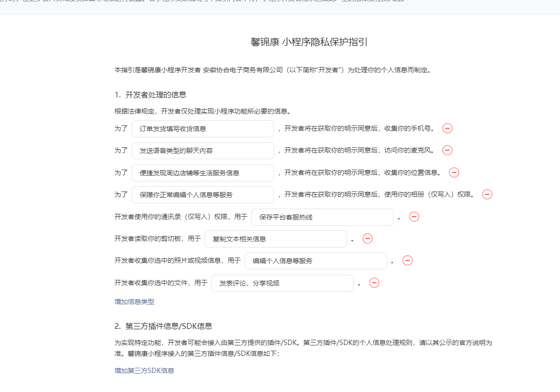Click the 2. 第三方插件信息/SDK信息 heading

(163, 326)
